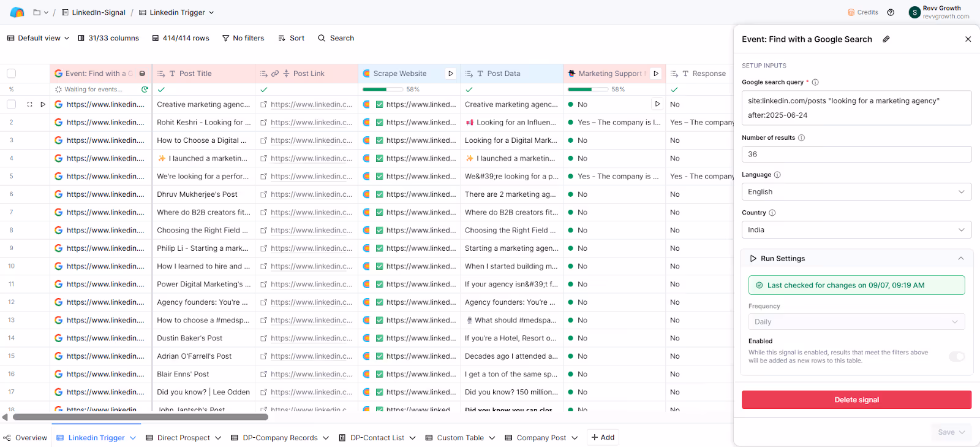Click the expand row icon in first row
The height and width of the screenshot is (447, 980).
[x=29, y=104]
